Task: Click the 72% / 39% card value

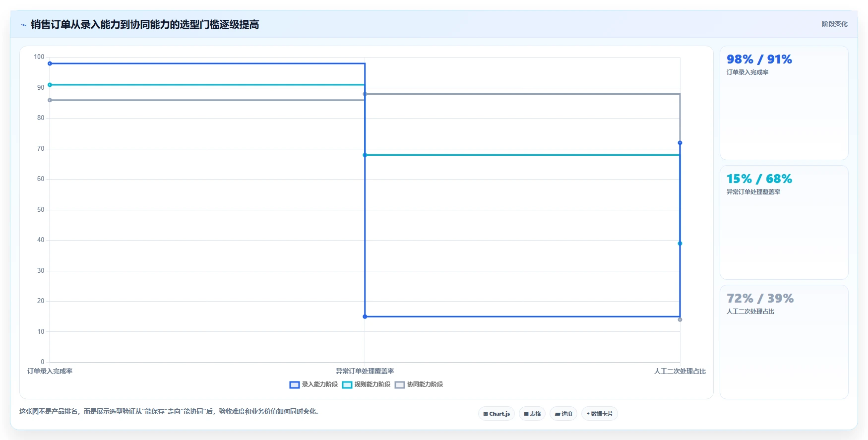Action: coord(760,298)
